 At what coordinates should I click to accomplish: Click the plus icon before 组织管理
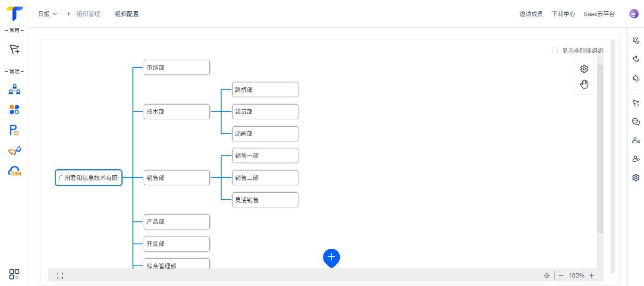coord(69,14)
